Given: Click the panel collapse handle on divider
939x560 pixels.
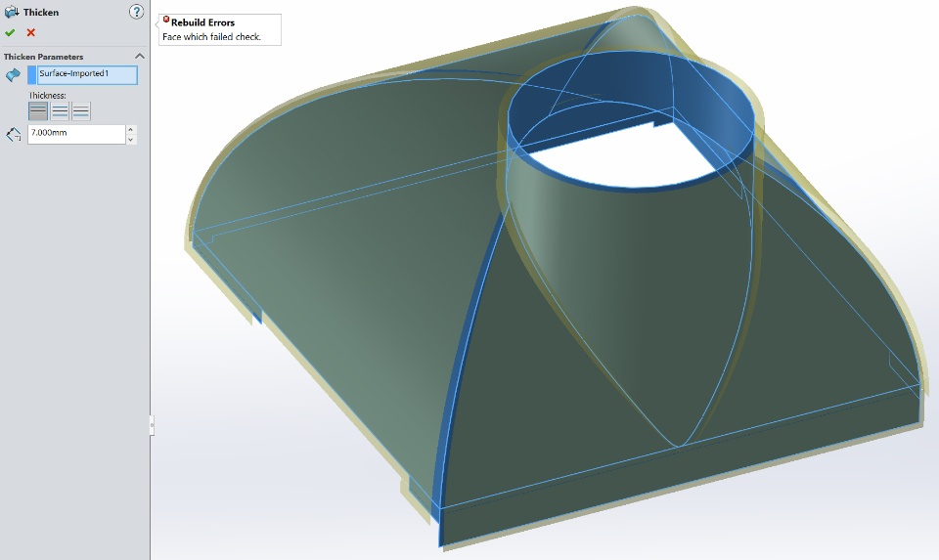Looking at the screenshot, I should [x=153, y=425].
